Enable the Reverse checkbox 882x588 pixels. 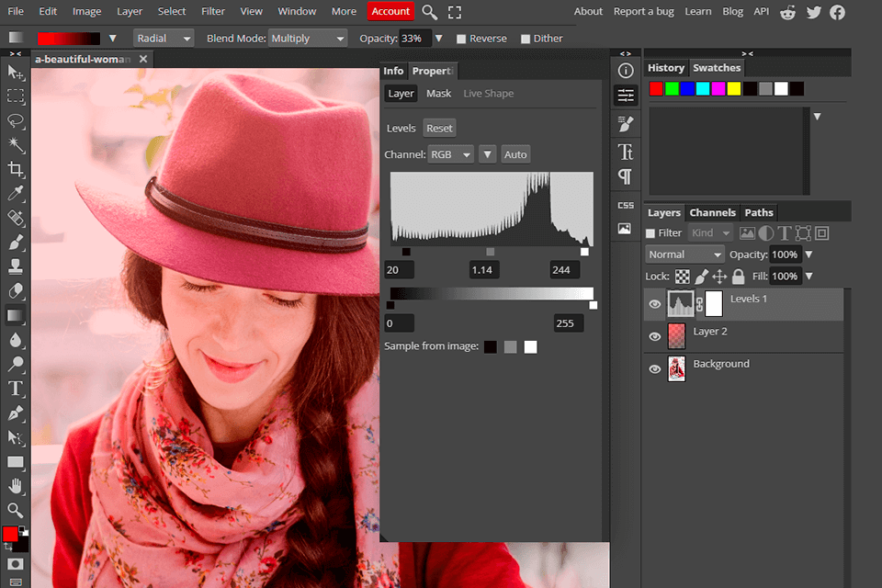[x=462, y=40]
